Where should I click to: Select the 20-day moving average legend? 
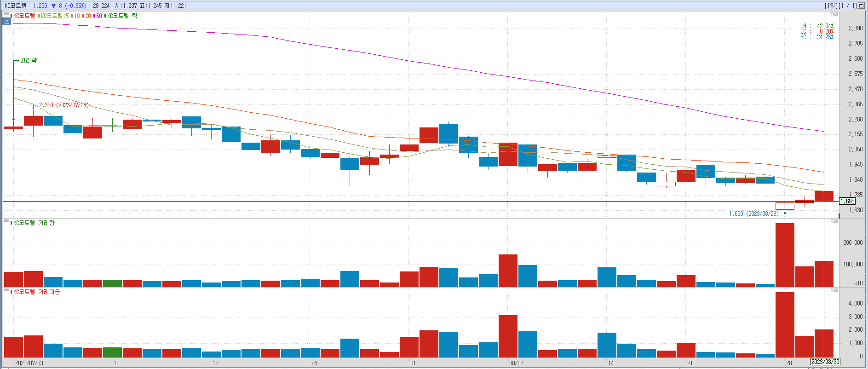(87, 16)
